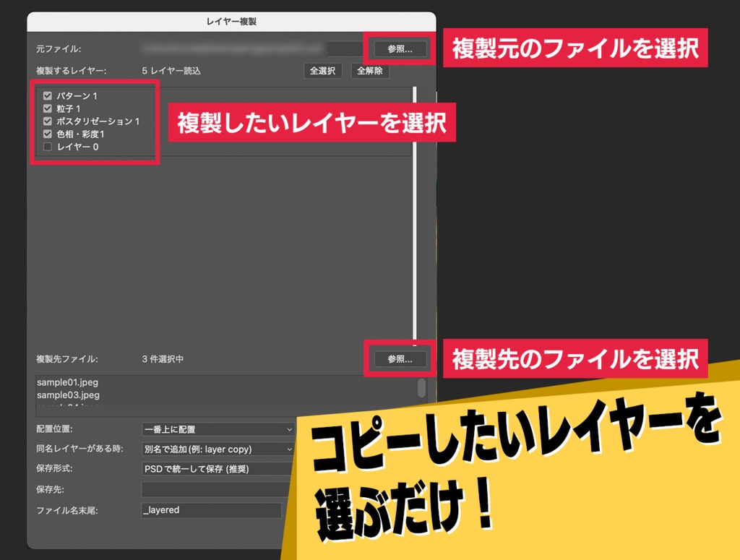Check the レイヤー 0 checkbox
The height and width of the screenshot is (560, 740).
[47, 147]
